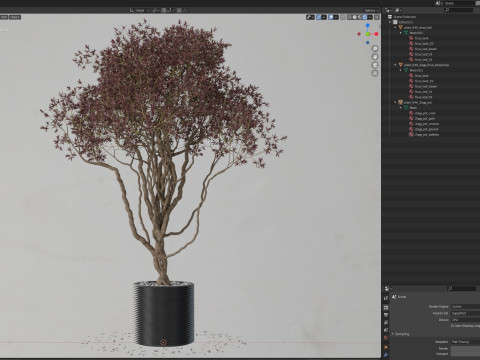The image size is (480, 360).
Task: Click the scene selector icon in top bar
Action: click(x=438, y=3)
